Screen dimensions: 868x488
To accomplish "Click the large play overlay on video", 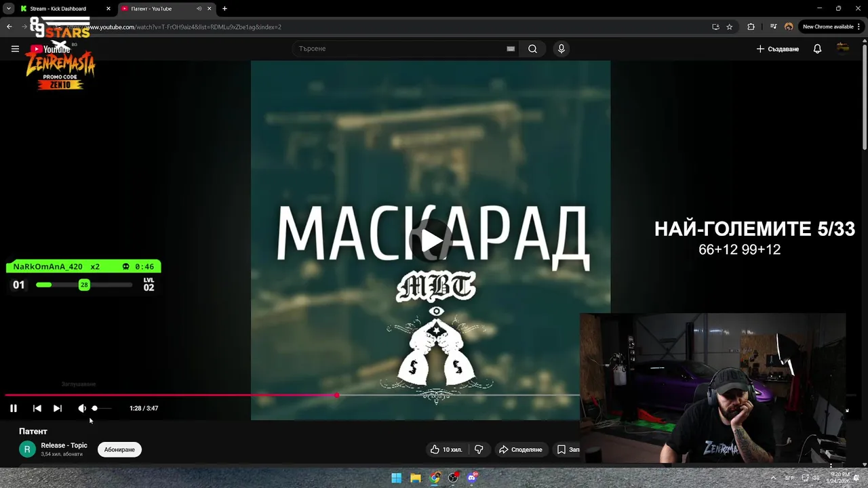I will [x=431, y=240].
